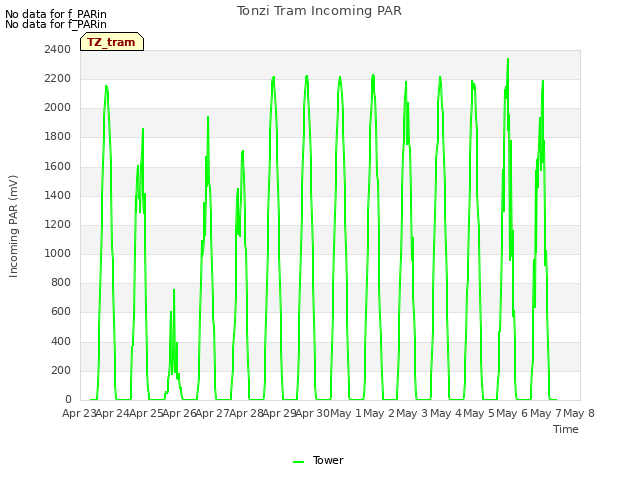Click the Incoming PAR (mV) axis label

click(x=13, y=227)
